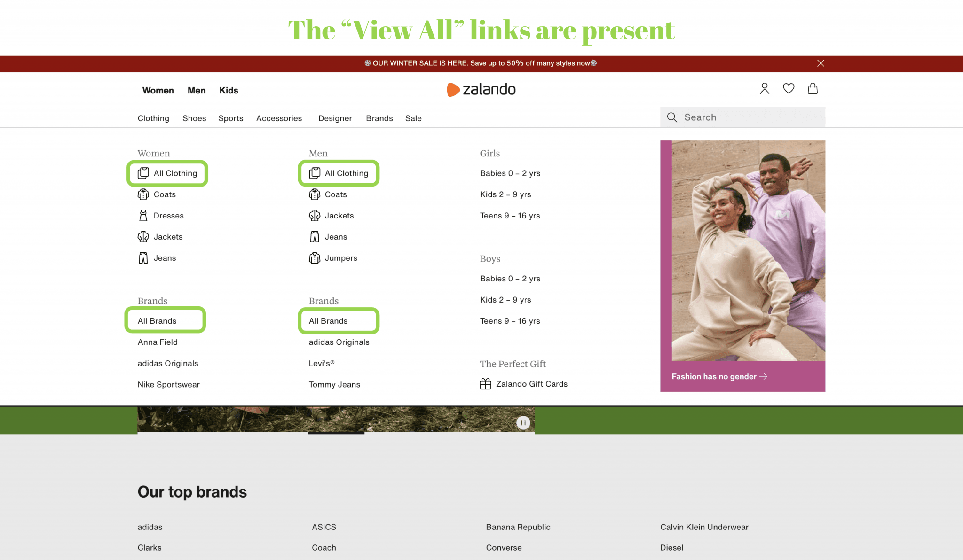Click the Women Dresses icon

click(x=143, y=216)
